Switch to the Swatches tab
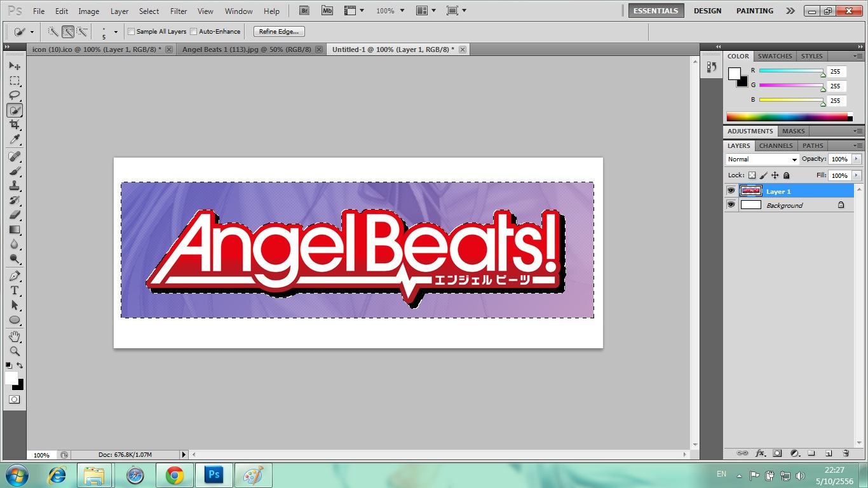The width and height of the screenshot is (868, 488). click(775, 56)
